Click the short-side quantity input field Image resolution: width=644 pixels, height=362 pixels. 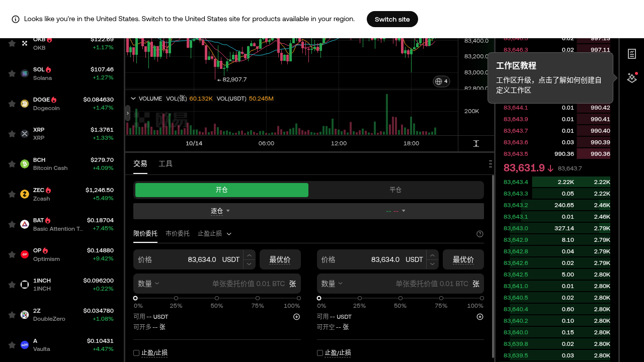400,284
